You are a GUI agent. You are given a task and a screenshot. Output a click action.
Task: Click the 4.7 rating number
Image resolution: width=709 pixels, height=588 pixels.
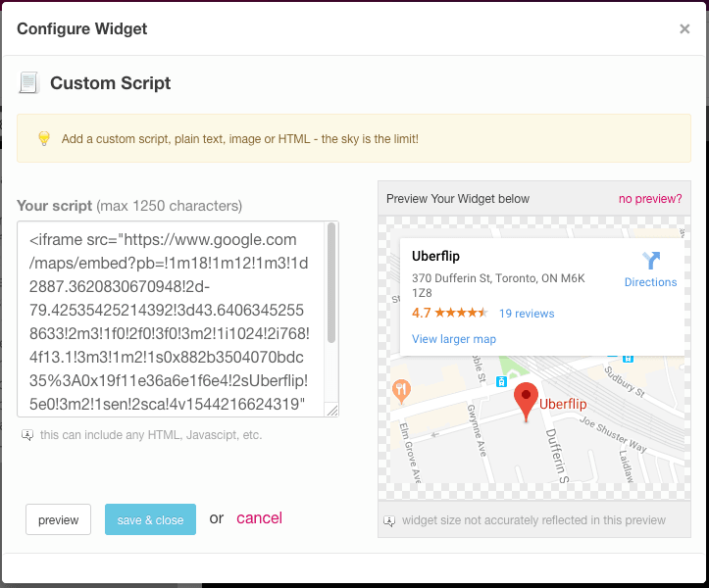[x=421, y=313]
